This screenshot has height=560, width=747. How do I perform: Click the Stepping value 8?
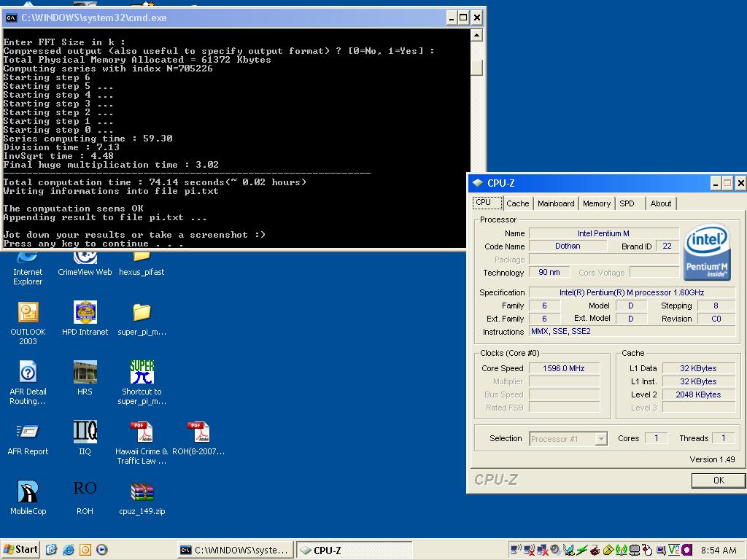pos(716,306)
